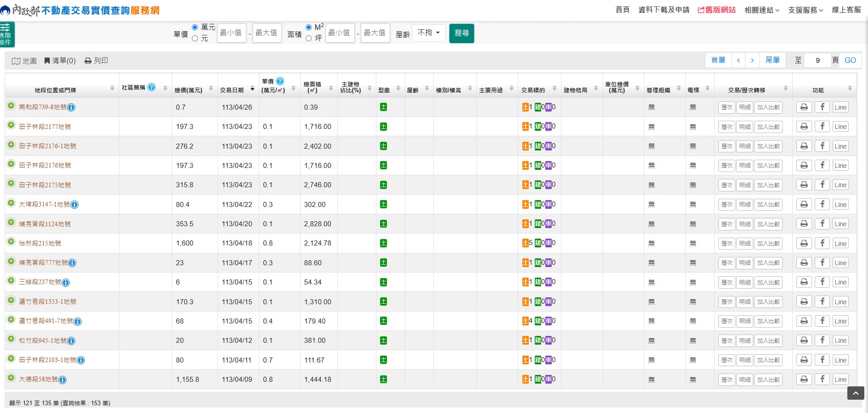Open the 資料下載及申請 menu item
Screen dimensions: 868x413
(x=663, y=10)
